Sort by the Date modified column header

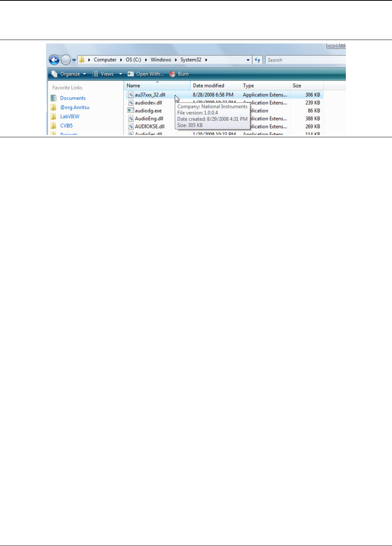pyautogui.click(x=215, y=85)
